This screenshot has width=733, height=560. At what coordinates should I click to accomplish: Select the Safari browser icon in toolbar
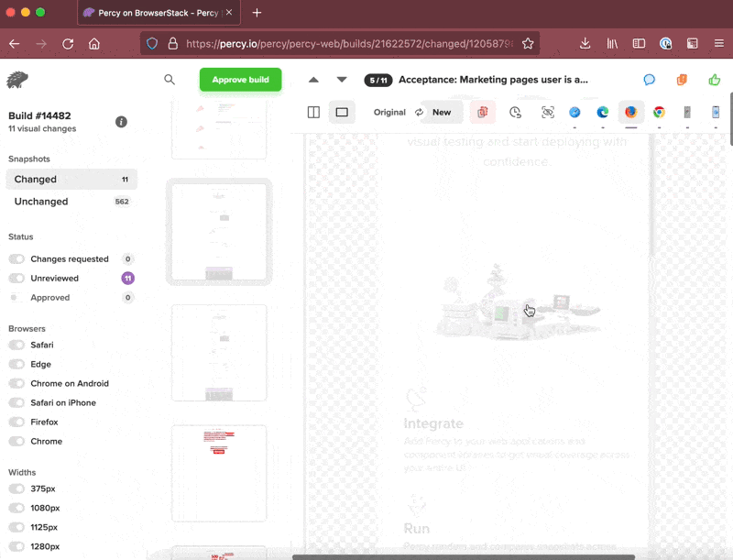point(574,113)
